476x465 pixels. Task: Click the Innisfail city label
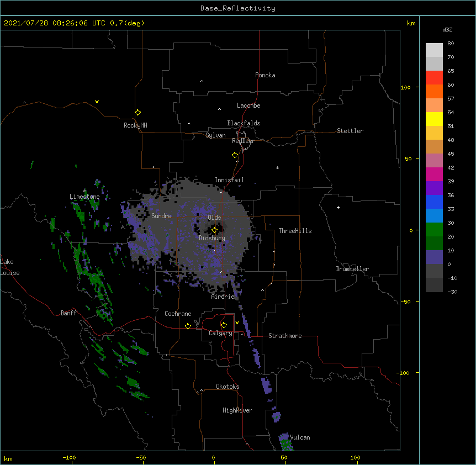click(x=229, y=180)
